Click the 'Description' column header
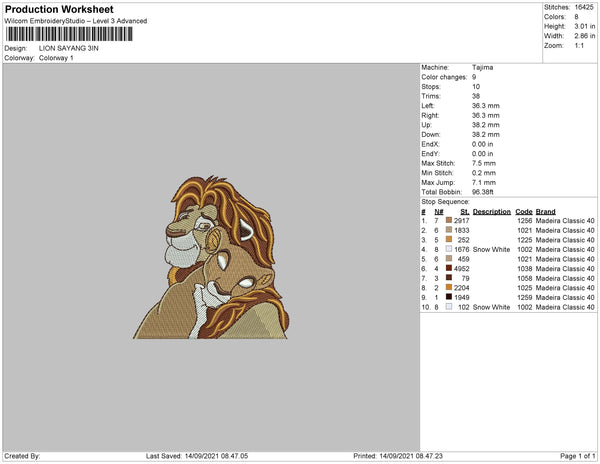Image resolution: width=600 pixels, height=464 pixels. click(492, 212)
